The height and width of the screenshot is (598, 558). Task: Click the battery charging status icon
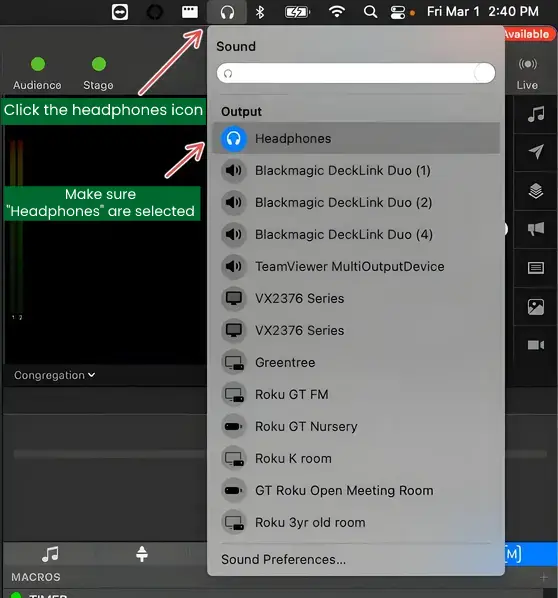coord(297,12)
